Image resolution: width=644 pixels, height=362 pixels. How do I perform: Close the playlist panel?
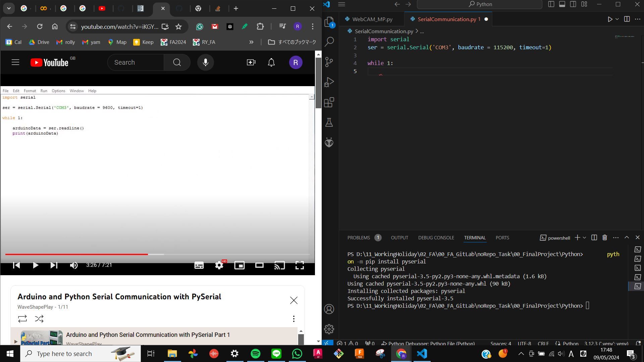(294, 300)
